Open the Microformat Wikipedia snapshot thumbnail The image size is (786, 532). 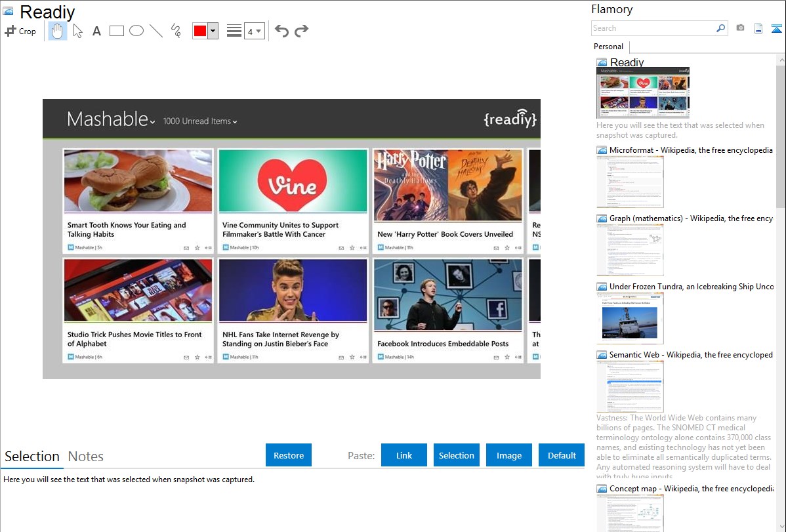[630, 182]
